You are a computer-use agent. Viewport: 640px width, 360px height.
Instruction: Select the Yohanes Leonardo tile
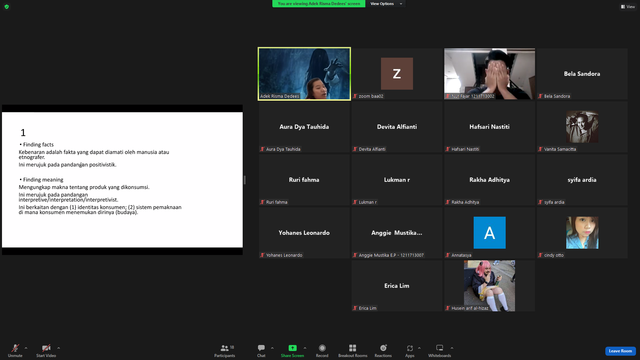click(x=304, y=233)
